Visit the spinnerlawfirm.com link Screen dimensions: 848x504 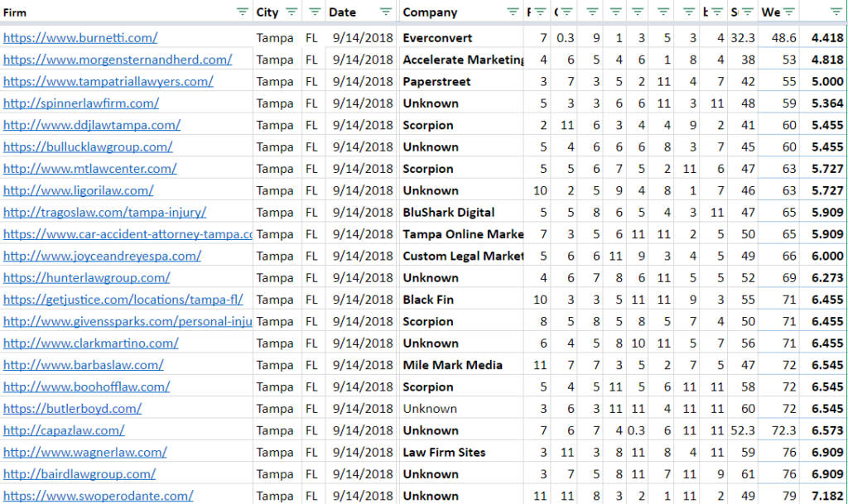81,103
